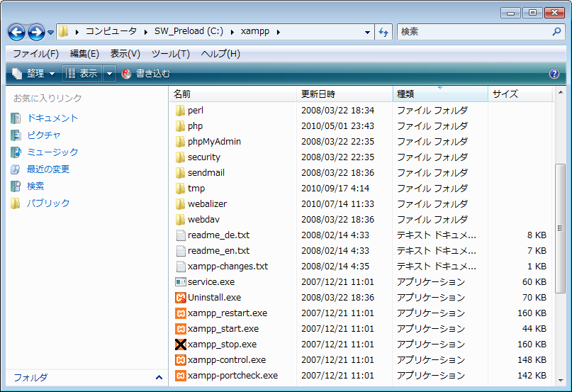Open the ファイル(F) menu
The image size is (572, 392).
click(35, 54)
